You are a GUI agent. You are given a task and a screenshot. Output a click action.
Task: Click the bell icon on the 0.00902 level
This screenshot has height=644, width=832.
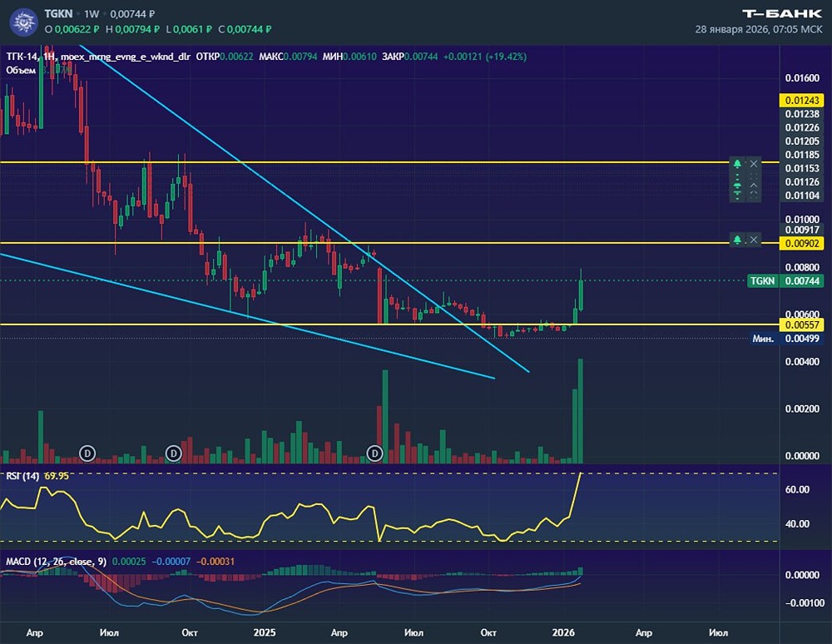point(737,240)
